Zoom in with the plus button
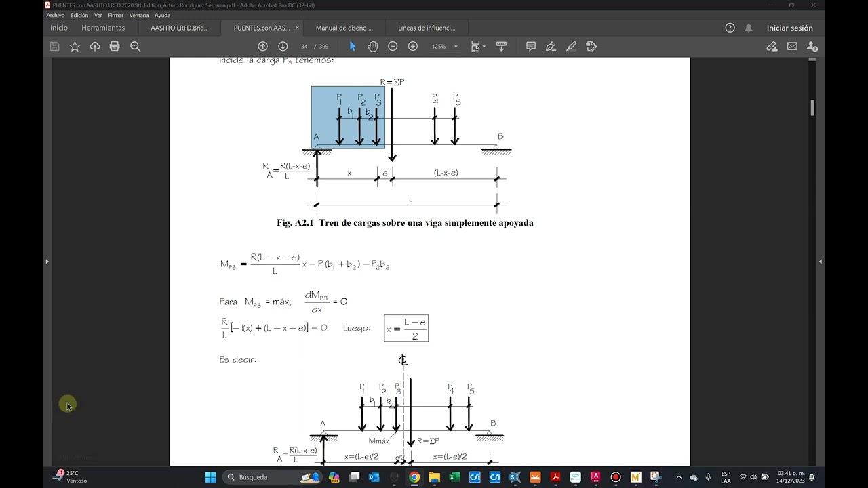Image resolution: width=868 pixels, height=488 pixels. click(x=413, y=46)
